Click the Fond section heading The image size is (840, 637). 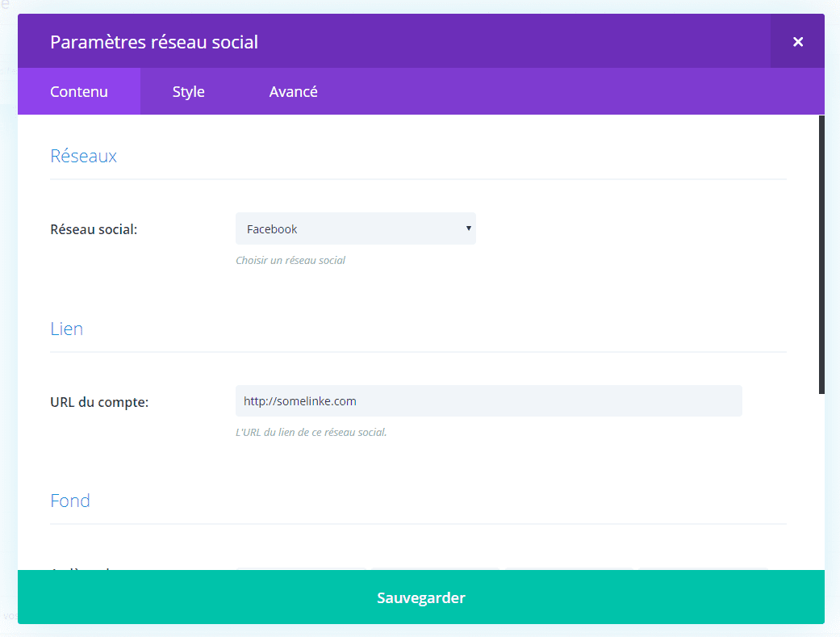click(70, 501)
